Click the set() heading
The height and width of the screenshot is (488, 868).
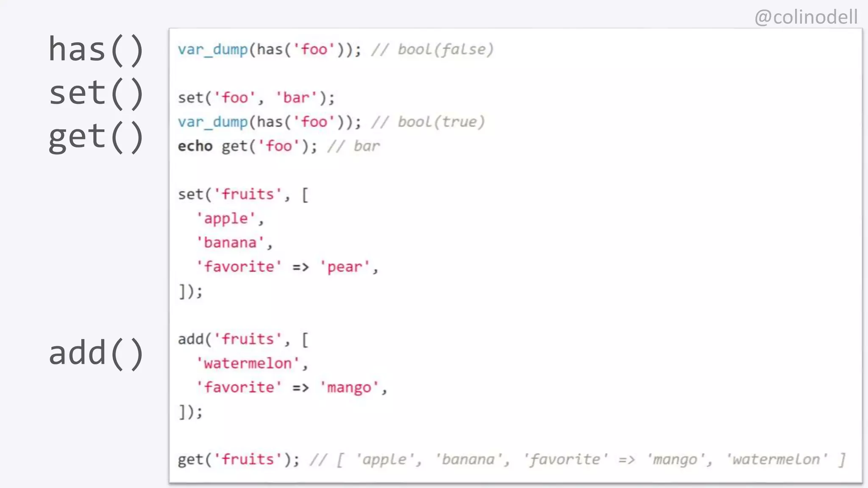(x=96, y=93)
